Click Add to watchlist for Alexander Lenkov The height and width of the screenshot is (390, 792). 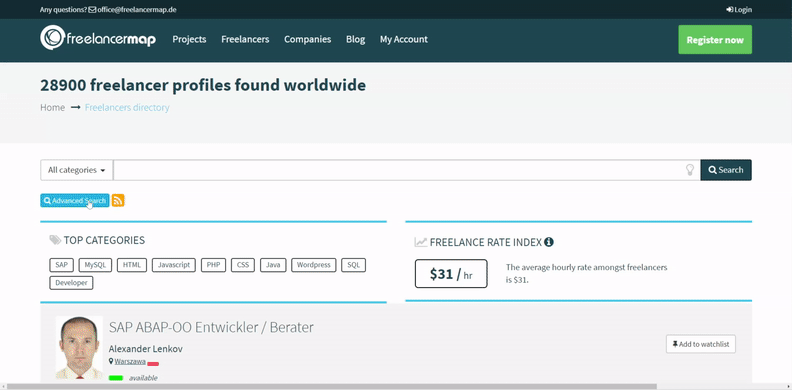pyautogui.click(x=701, y=344)
